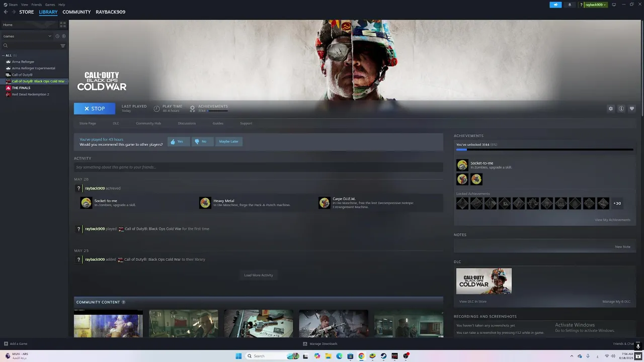The width and height of the screenshot is (644, 362).
Task: Open the RAYBACK909 profile tab
Action: coord(111,12)
